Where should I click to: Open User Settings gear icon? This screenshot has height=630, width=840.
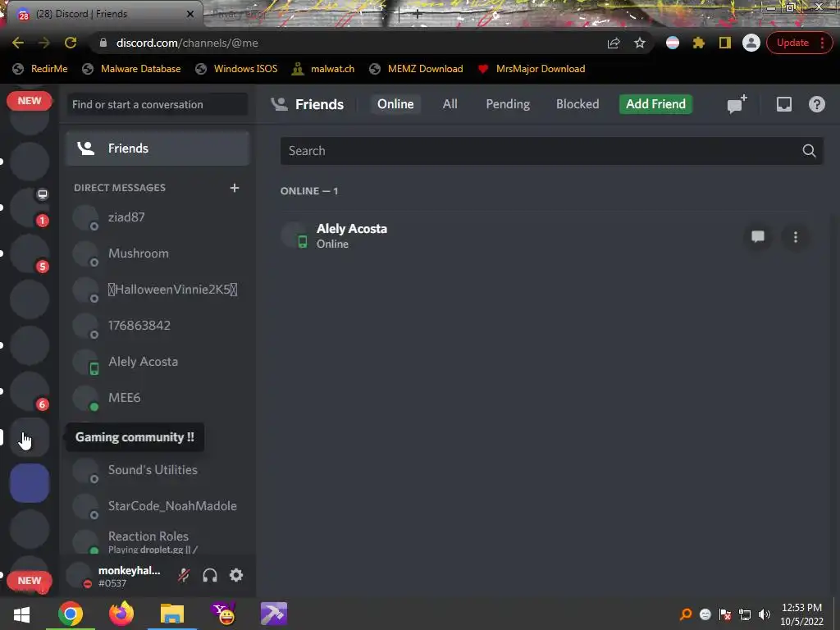click(236, 575)
